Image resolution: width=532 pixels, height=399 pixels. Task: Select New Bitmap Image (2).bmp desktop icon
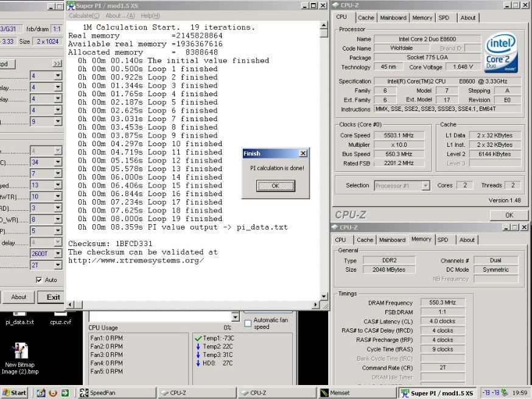[19, 359]
